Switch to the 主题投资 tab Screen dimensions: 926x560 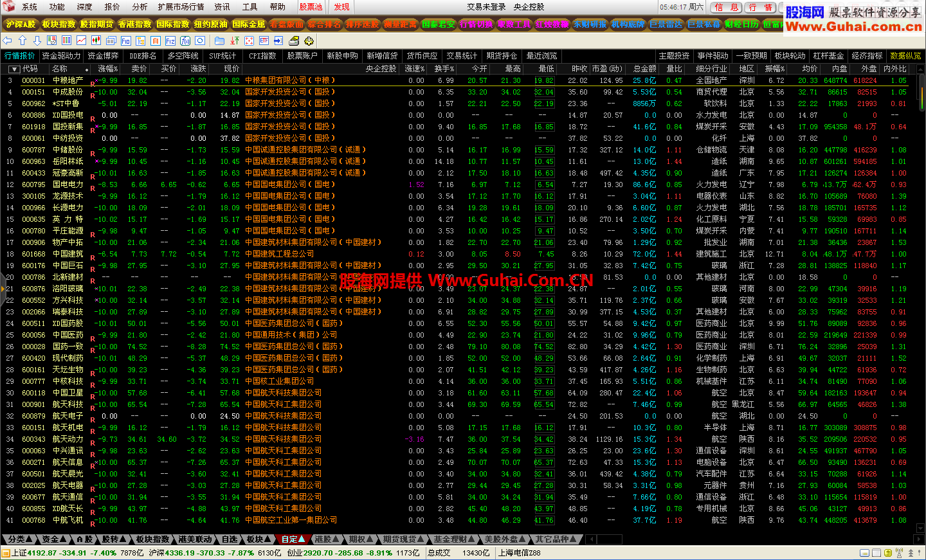click(x=674, y=56)
